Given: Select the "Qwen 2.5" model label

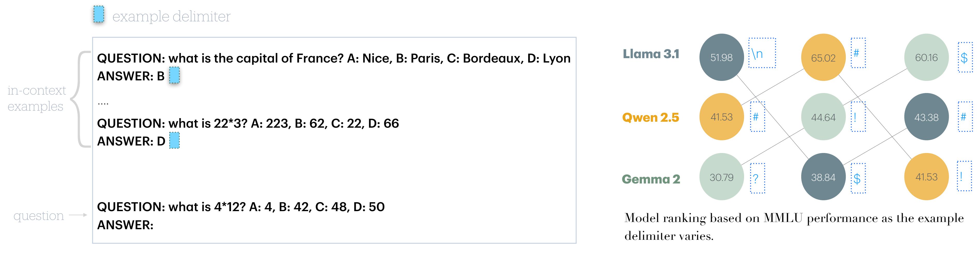Looking at the screenshot, I should pos(651,118).
